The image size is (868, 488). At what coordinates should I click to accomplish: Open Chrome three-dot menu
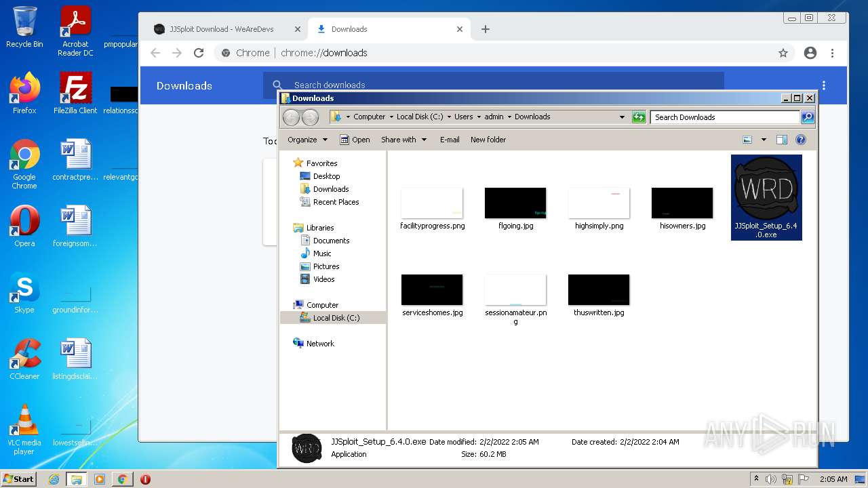pyautogui.click(x=833, y=53)
